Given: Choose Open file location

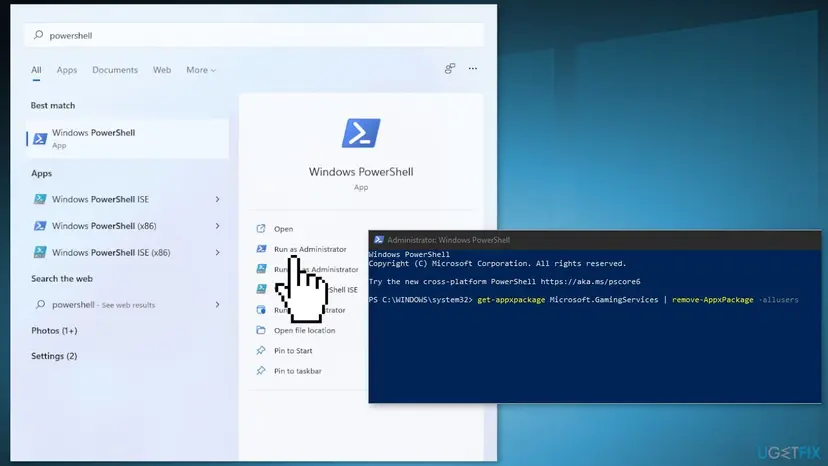Looking at the screenshot, I should (304, 330).
